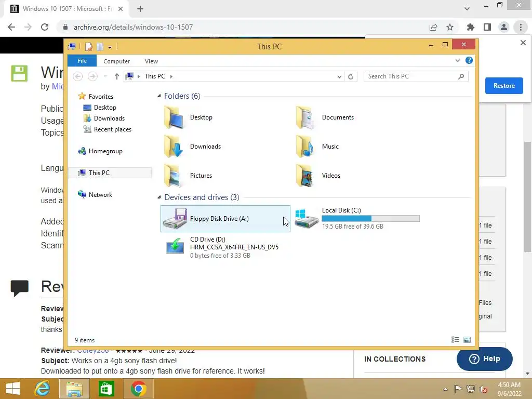Viewport: 532px width, 399px height.
Task: Select Network in navigation pane
Action: click(100, 194)
